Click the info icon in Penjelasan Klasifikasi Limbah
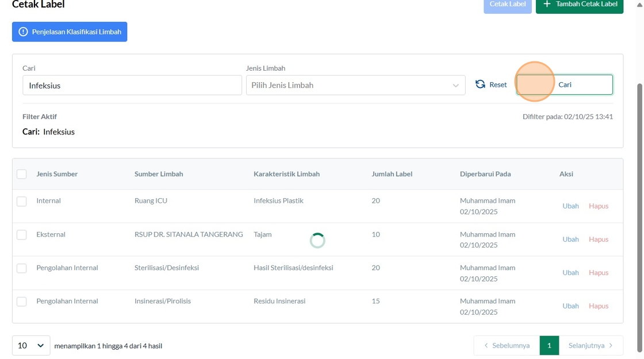 click(23, 32)
